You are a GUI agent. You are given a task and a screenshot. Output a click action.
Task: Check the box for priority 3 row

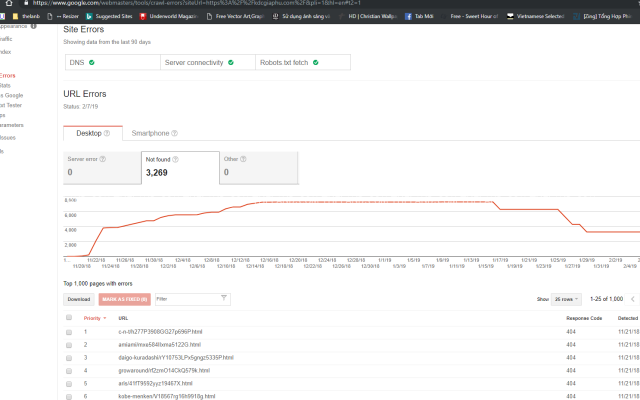tap(69, 358)
